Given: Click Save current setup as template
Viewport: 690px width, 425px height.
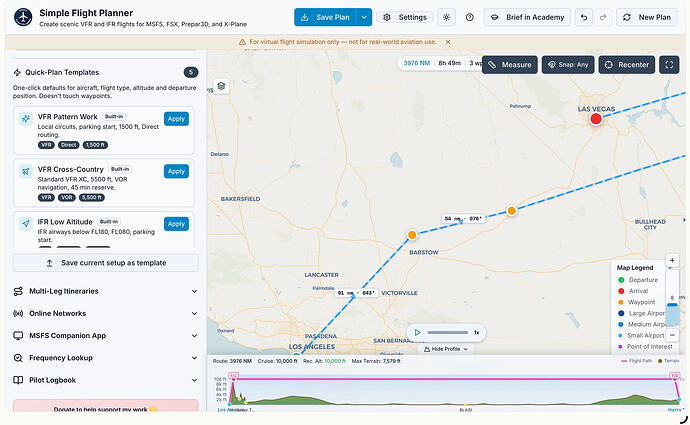Looking at the screenshot, I should [106, 263].
